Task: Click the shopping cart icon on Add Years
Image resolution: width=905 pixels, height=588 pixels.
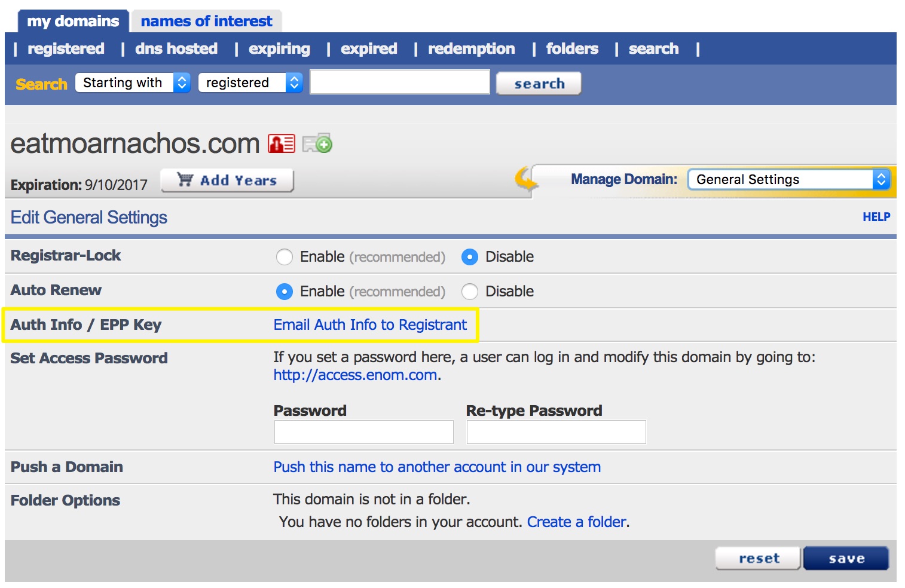Action: 185,180
